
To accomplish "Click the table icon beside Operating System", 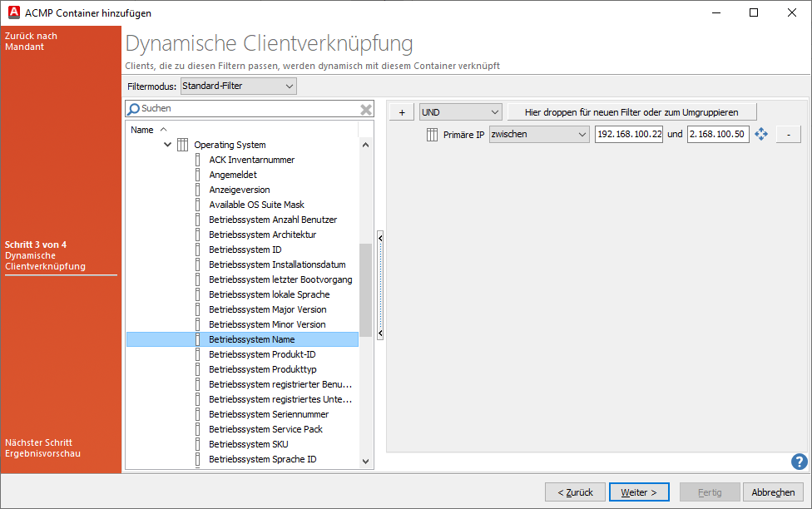I will click(181, 143).
